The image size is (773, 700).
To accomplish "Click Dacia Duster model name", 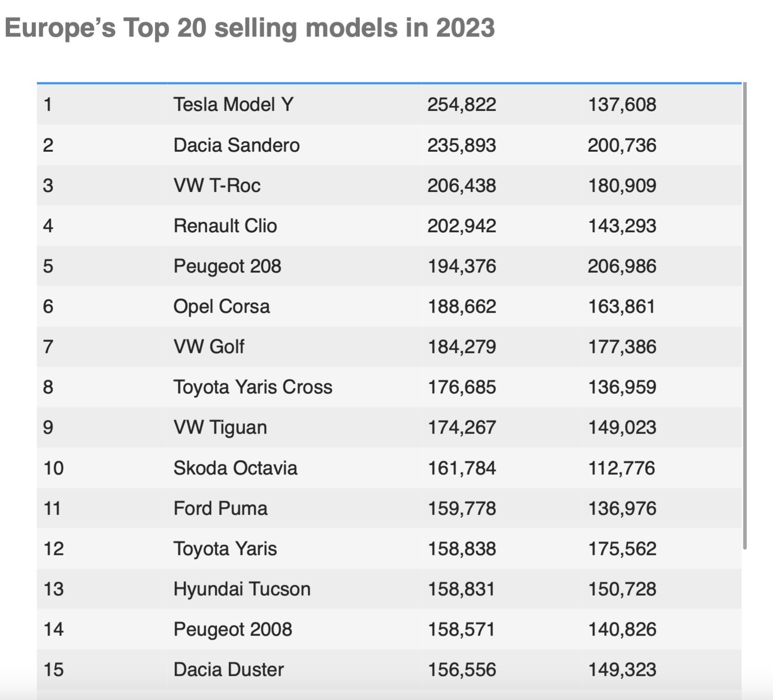I will (x=229, y=670).
